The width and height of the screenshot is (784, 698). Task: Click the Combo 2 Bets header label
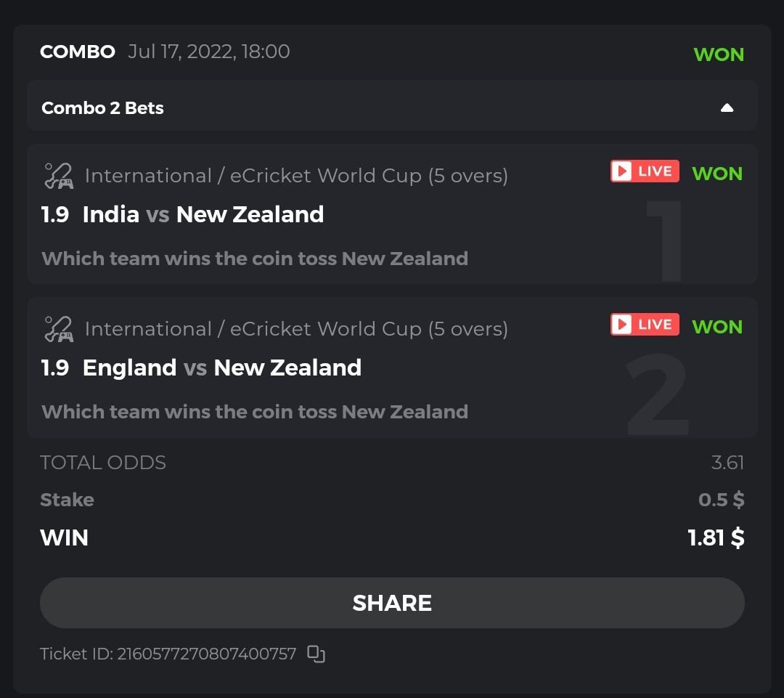coord(102,108)
